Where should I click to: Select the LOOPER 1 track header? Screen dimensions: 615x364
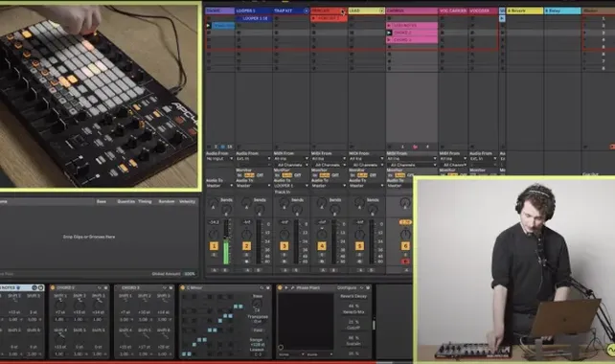[254, 11]
